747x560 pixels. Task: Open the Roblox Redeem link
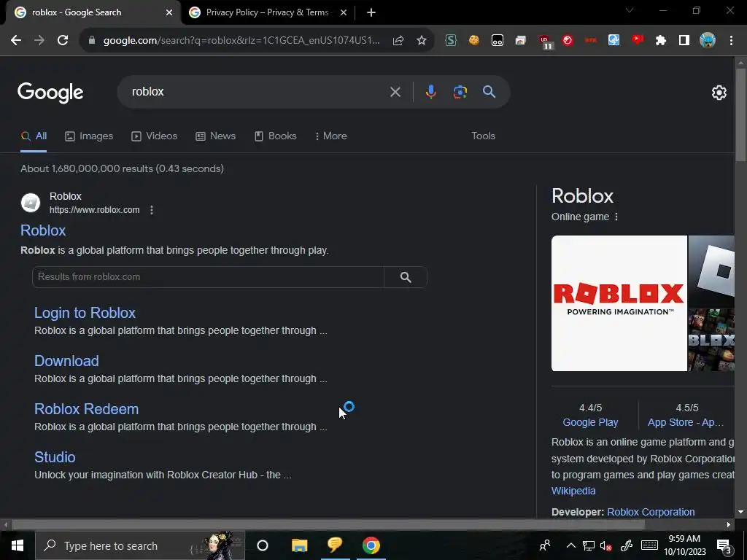[86, 409]
